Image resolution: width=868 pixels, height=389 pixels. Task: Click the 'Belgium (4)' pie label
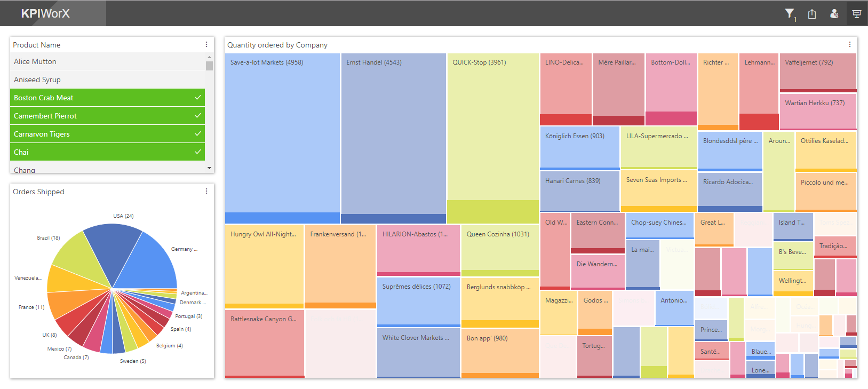pyautogui.click(x=170, y=346)
